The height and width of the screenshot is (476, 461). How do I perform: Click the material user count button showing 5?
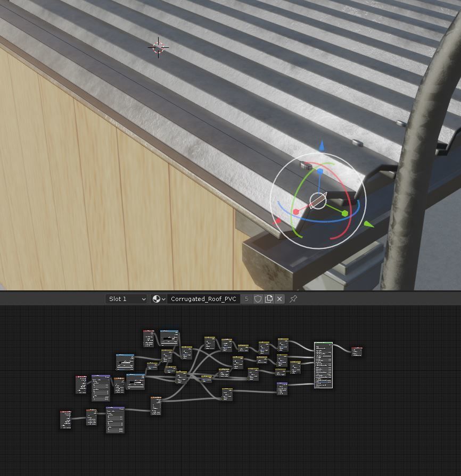[x=246, y=299]
